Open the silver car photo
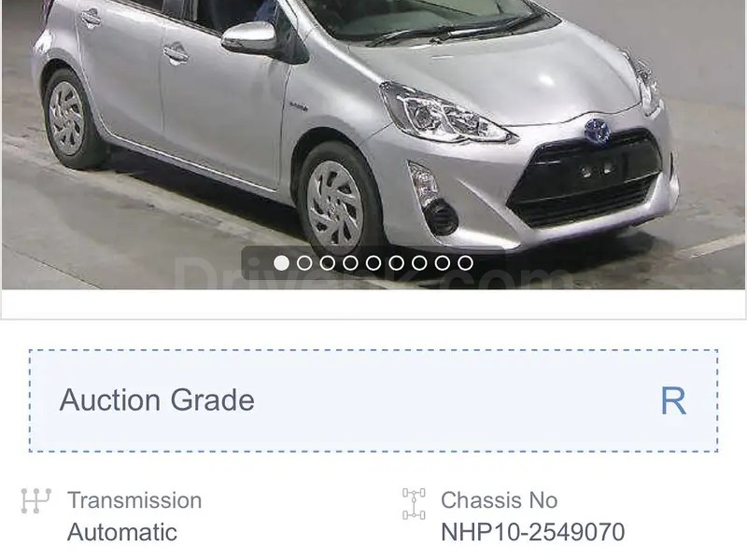This screenshot has width=747, height=560. coord(373,145)
